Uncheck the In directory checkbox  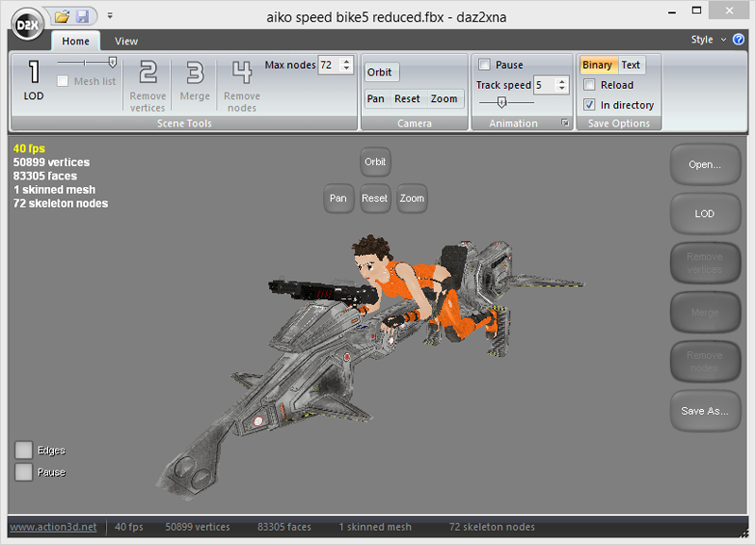pyautogui.click(x=589, y=105)
